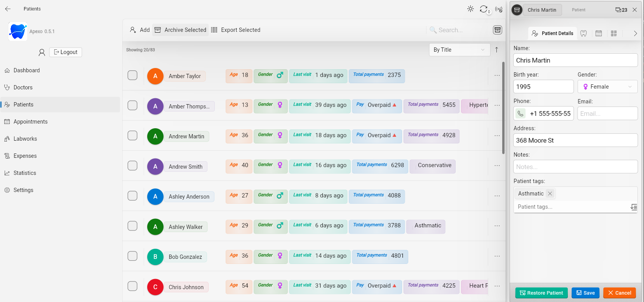644x302 pixels.
Task: Click the phone call icon
Action: coord(520,113)
